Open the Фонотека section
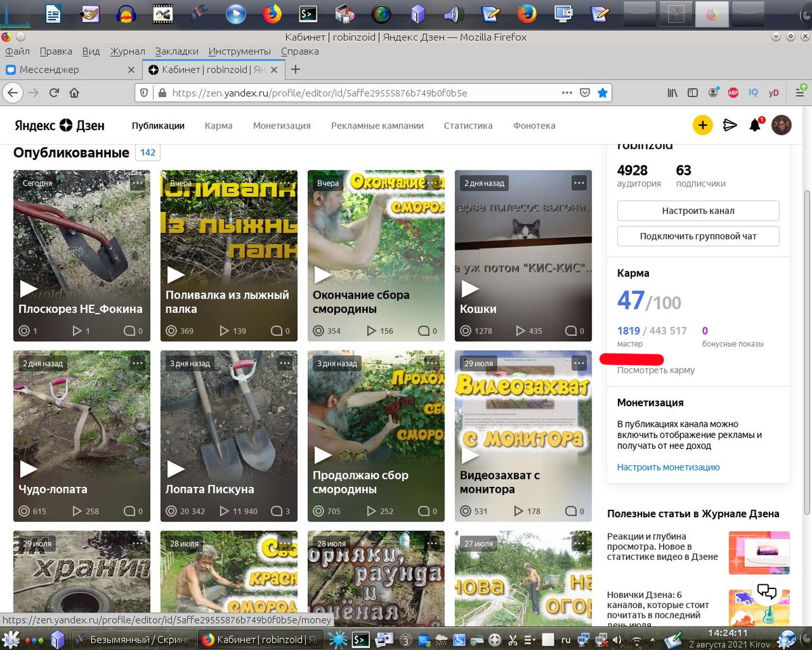Image resolution: width=812 pixels, height=650 pixels. click(534, 125)
